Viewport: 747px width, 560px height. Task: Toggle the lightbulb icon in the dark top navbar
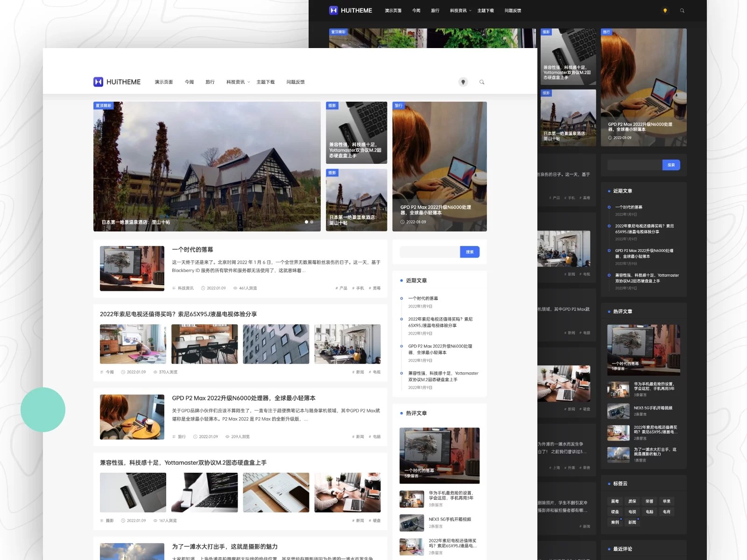664,10
